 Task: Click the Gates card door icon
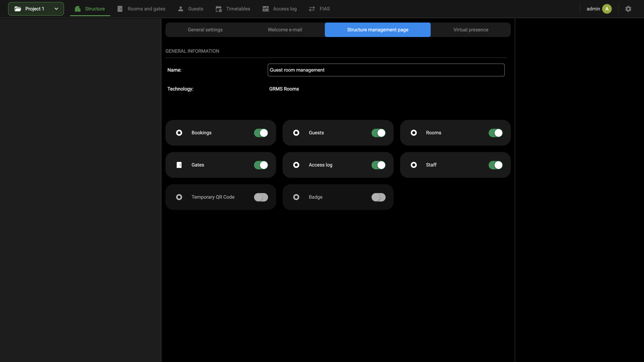tap(179, 165)
